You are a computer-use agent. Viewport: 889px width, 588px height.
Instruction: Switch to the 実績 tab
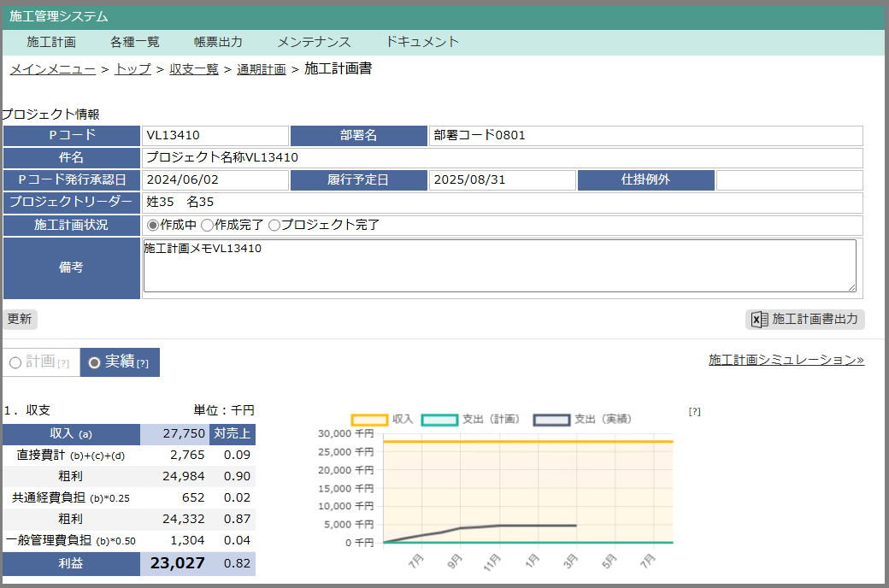[x=120, y=362]
